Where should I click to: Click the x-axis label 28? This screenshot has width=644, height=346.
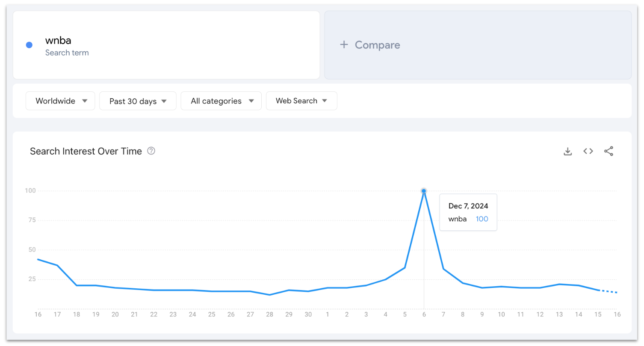[269, 314]
